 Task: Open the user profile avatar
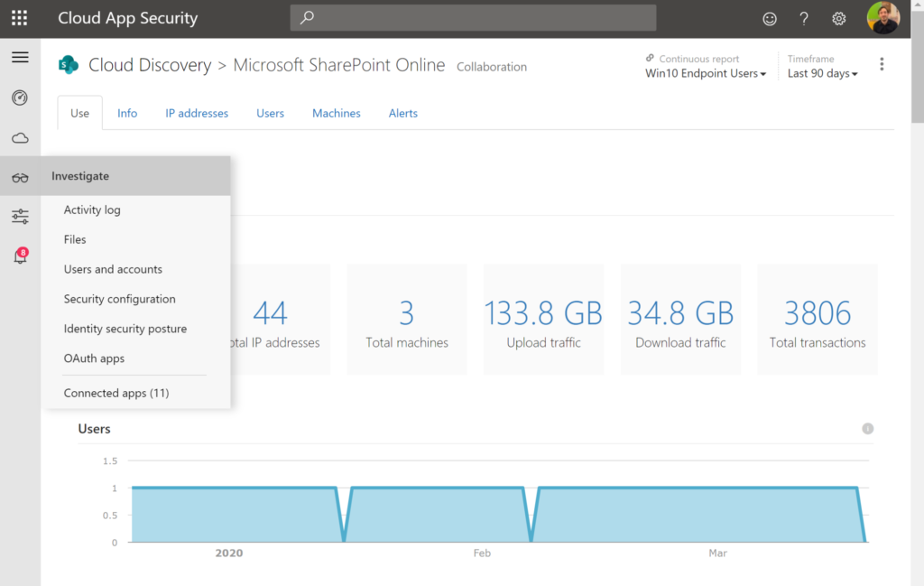(x=882, y=18)
